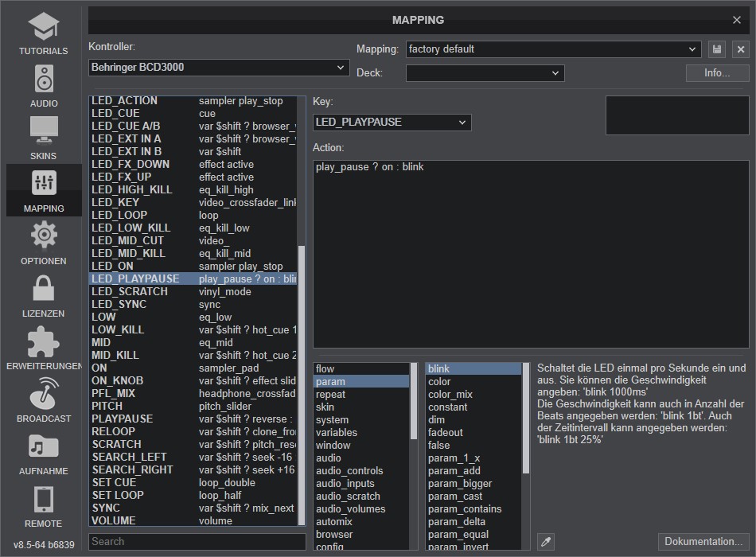Open Aufnahme music folder icon

tap(44, 446)
